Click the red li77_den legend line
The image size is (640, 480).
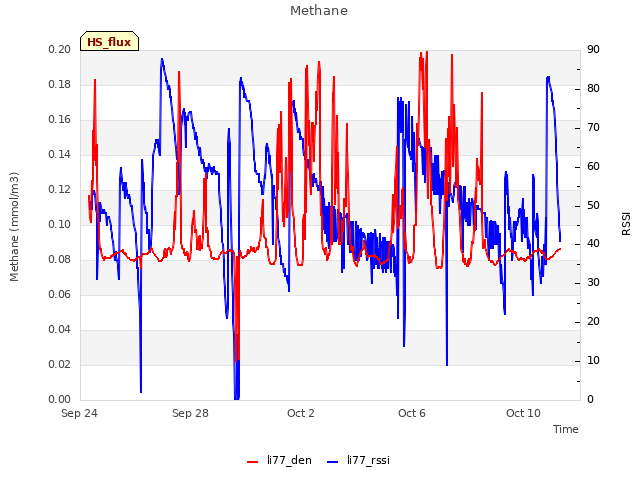point(253,462)
